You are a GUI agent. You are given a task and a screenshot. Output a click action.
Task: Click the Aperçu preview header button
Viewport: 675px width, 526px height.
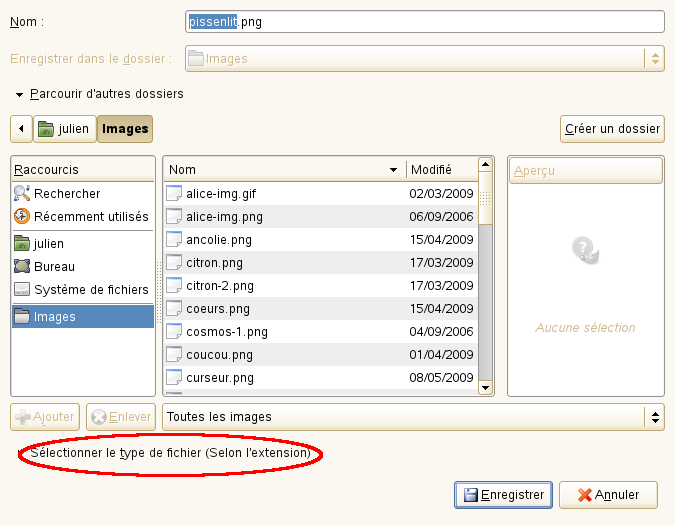(586, 171)
